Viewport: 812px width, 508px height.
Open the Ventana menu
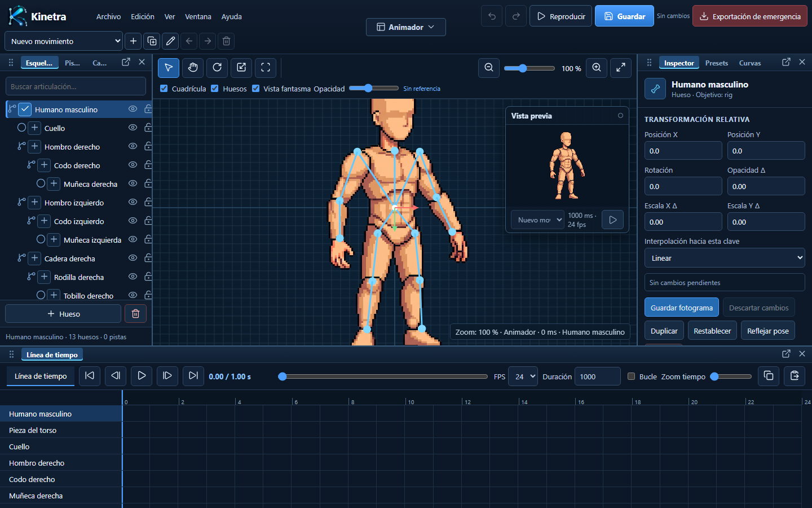(198, 16)
